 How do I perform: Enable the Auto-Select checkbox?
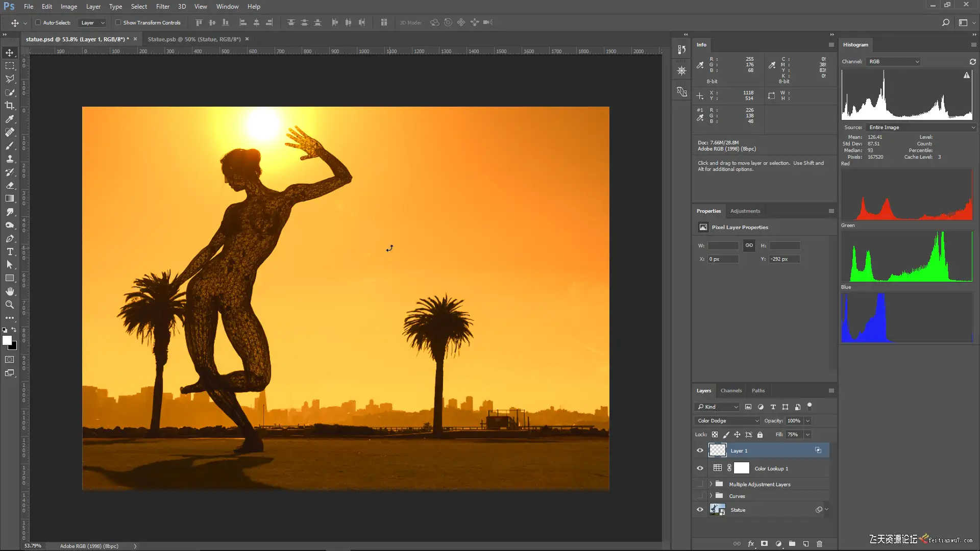pos(38,22)
